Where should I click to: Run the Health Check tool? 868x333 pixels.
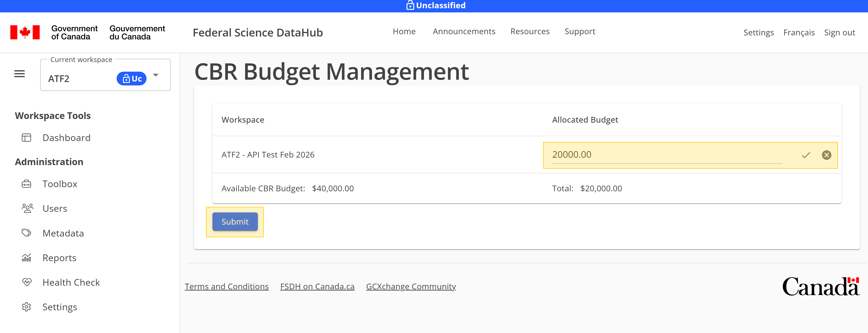[x=71, y=282]
